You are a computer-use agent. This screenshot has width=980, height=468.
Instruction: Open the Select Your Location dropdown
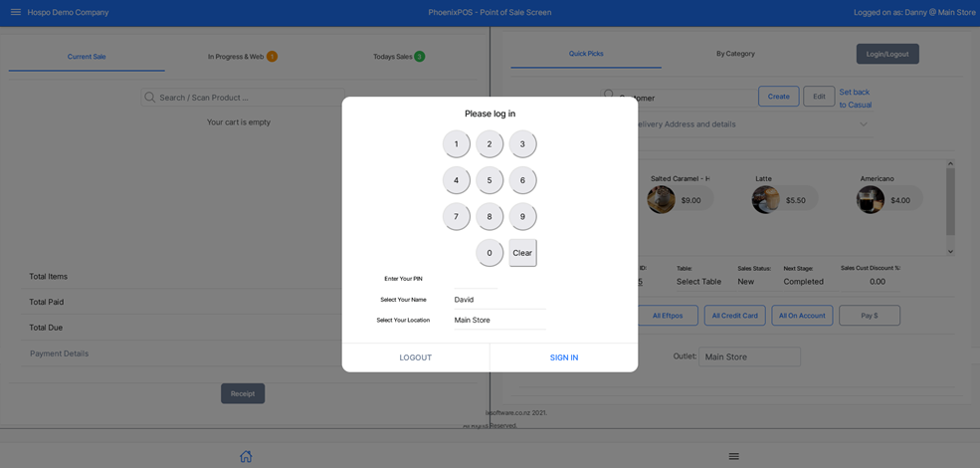point(499,321)
